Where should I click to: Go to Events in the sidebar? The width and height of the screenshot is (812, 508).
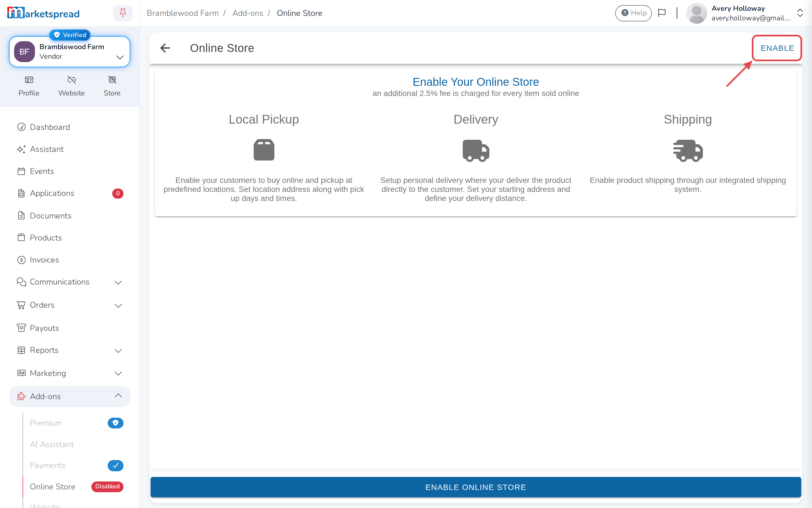(x=69, y=171)
